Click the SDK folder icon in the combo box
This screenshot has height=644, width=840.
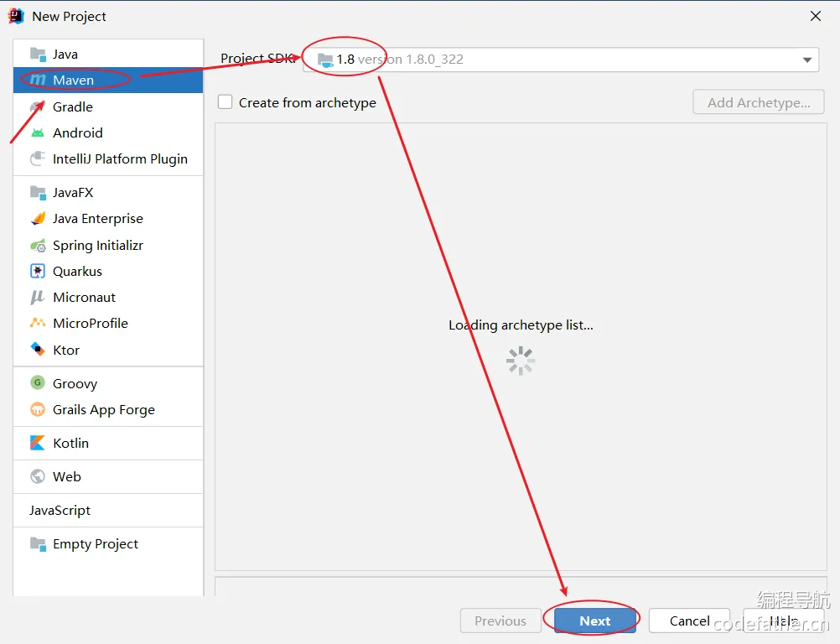325,60
